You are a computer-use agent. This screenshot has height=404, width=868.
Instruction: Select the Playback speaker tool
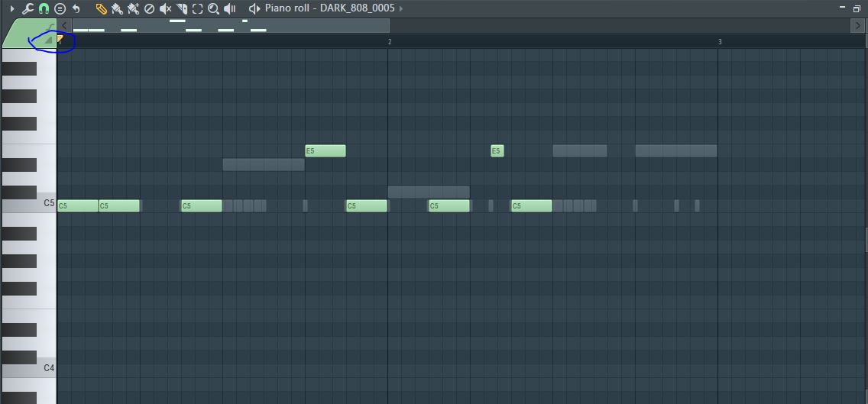click(230, 8)
